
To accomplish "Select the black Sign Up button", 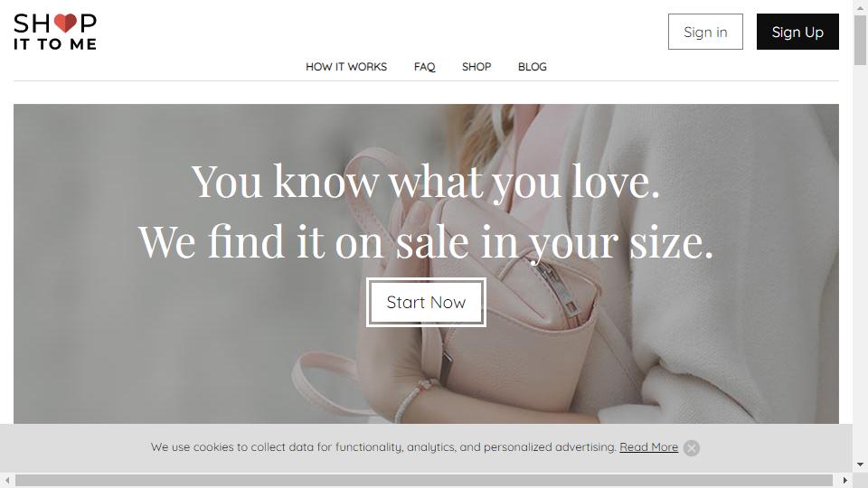I will pyautogui.click(x=797, y=32).
